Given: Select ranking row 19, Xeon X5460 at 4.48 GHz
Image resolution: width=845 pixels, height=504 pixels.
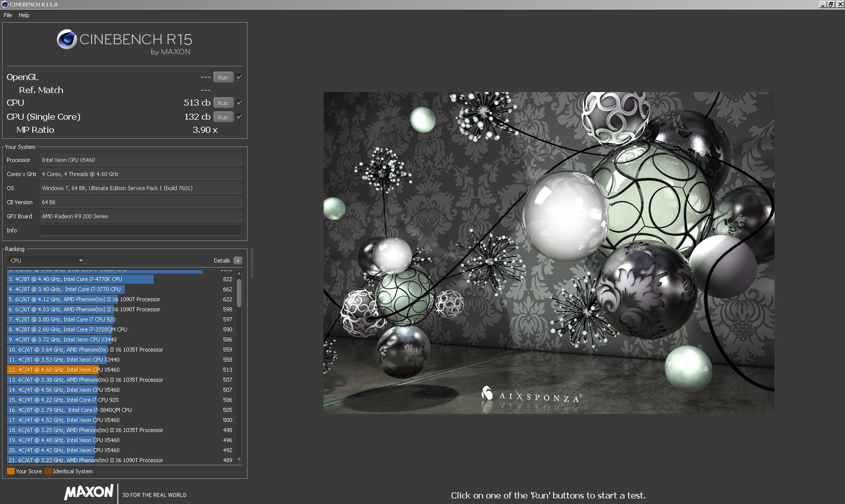Looking at the screenshot, I should click(x=121, y=440).
